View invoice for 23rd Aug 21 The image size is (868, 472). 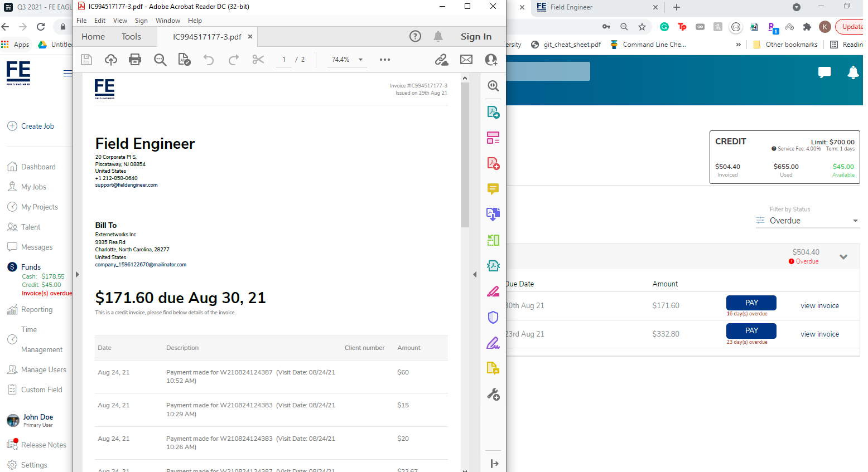point(819,334)
